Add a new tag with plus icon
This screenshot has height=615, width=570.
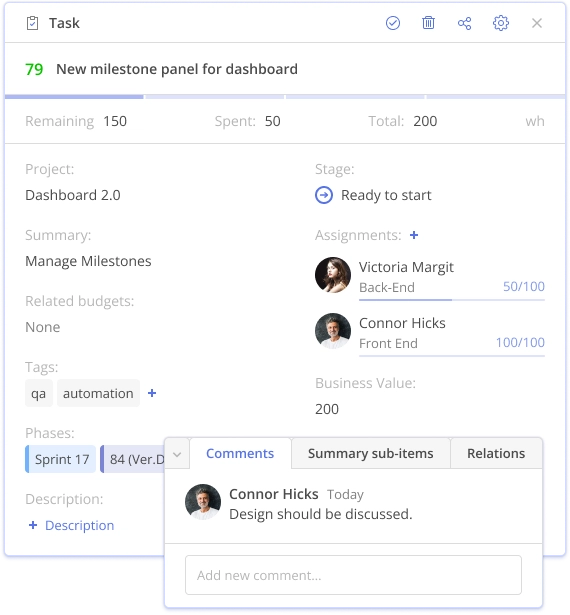point(152,393)
